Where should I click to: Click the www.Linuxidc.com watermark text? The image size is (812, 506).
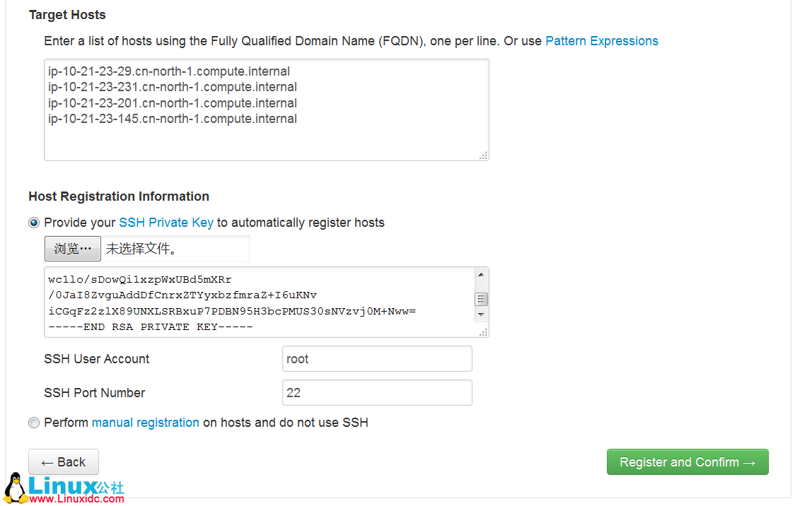pyautogui.click(x=77, y=499)
